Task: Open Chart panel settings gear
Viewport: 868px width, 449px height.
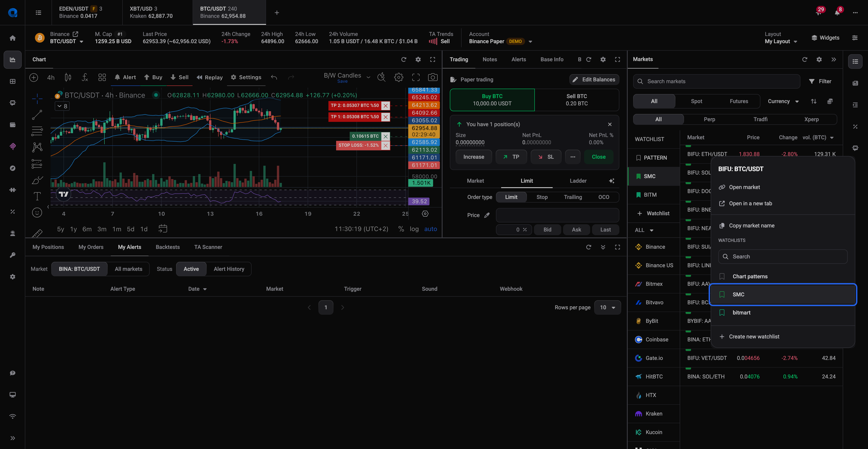Action: [418, 59]
